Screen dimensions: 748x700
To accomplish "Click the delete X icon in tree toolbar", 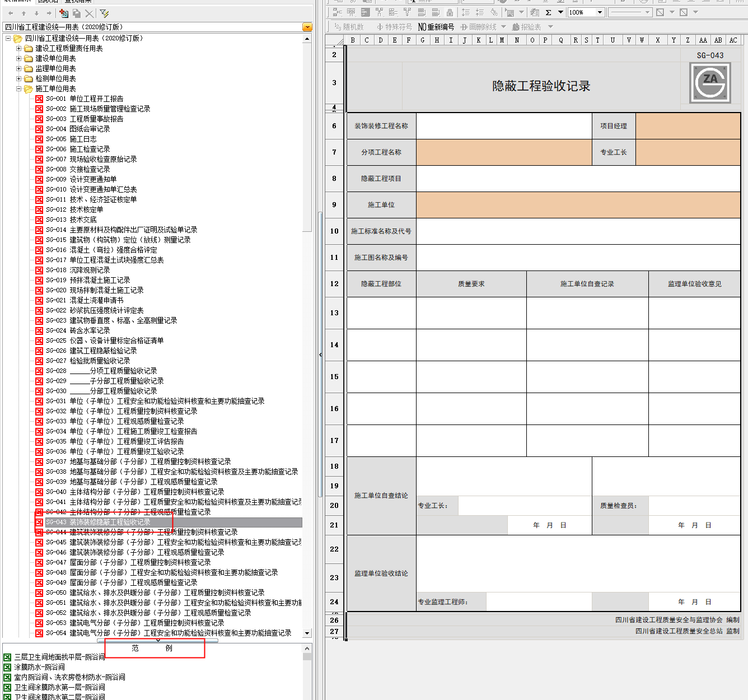I will 89,13.
